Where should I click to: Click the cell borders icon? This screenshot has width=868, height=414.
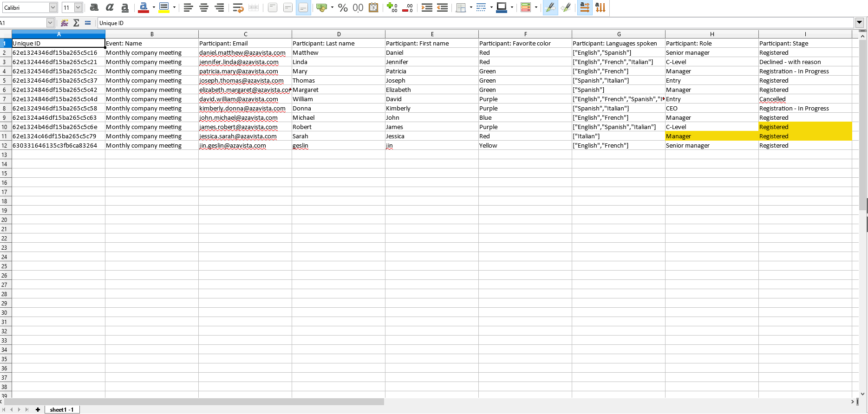point(461,7)
